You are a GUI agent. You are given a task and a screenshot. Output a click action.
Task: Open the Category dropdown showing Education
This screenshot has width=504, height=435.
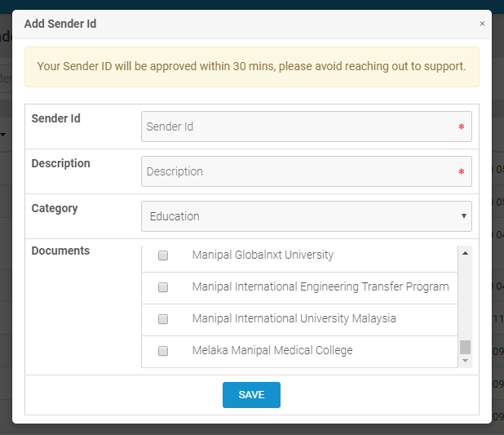(x=306, y=216)
